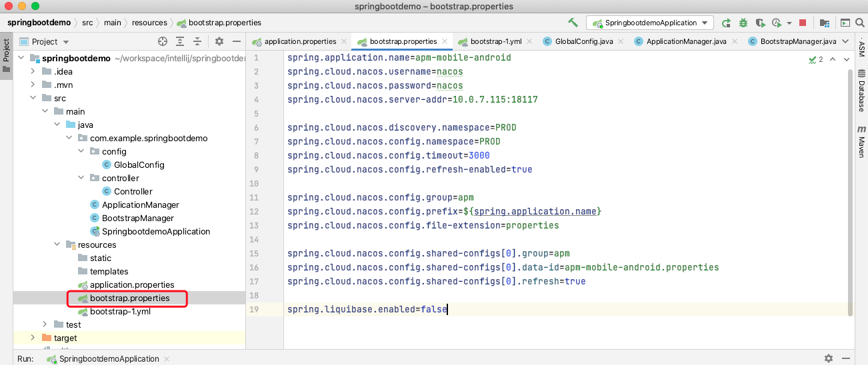The width and height of the screenshot is (868, 365).
Task: Click the editor vertical scrollbar
Action: point(849,192)
